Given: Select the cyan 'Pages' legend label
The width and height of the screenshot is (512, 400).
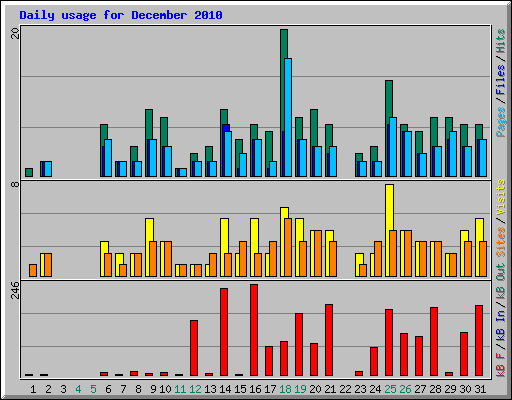Looking at the screenshot, I should (500, 122).
